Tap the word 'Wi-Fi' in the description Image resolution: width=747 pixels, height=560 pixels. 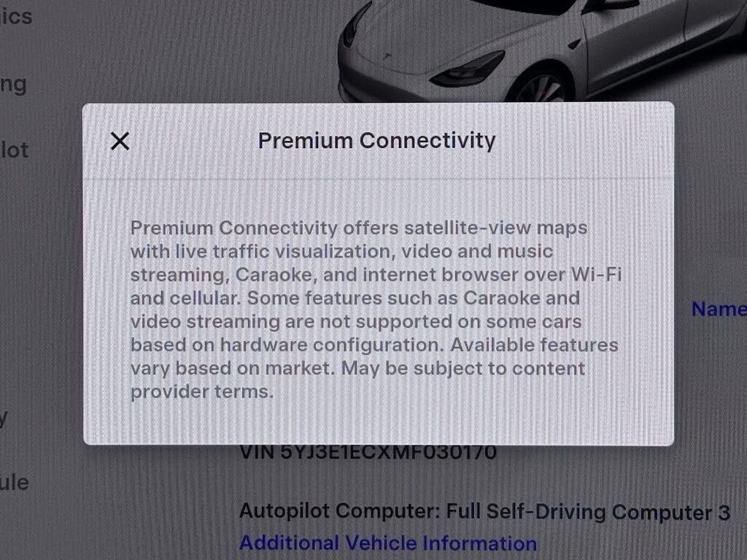(x=596, y=275)
